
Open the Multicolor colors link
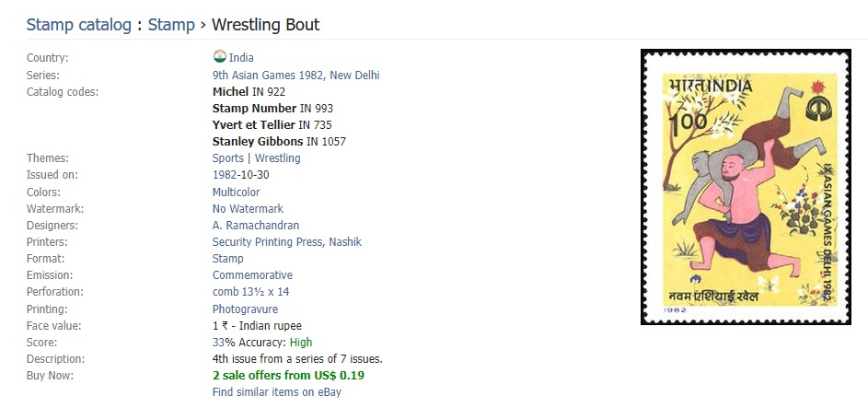[236, 192]
